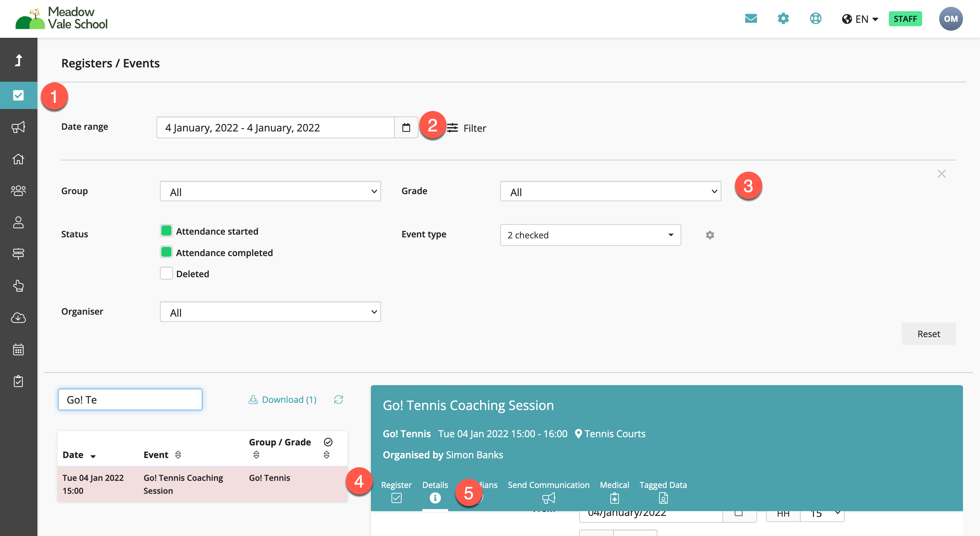Click the event search field containing 'Go! Te'

pos(130,399)
